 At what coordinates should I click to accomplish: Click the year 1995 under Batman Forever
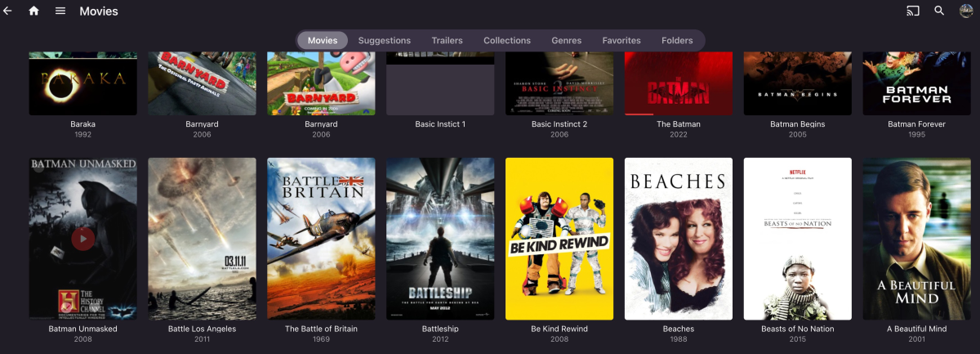[917, 135]
